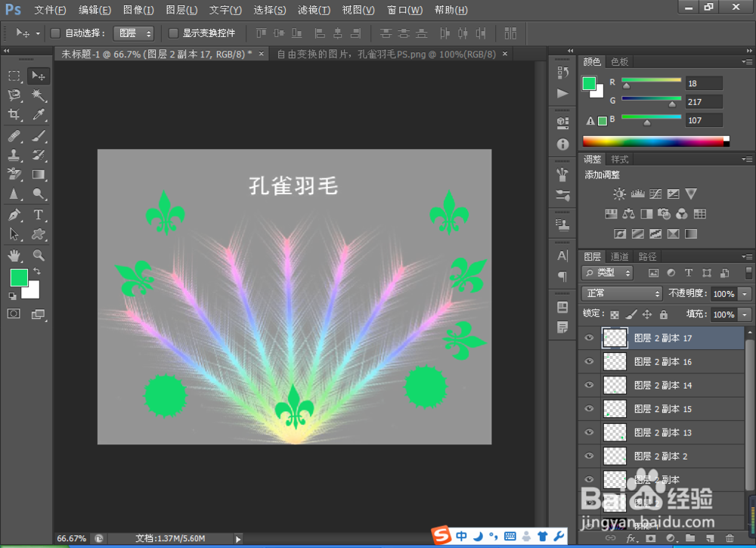Screen dimensions: 756x548
Task: Select the Horizontal Type tool
Action: point(38,212)
